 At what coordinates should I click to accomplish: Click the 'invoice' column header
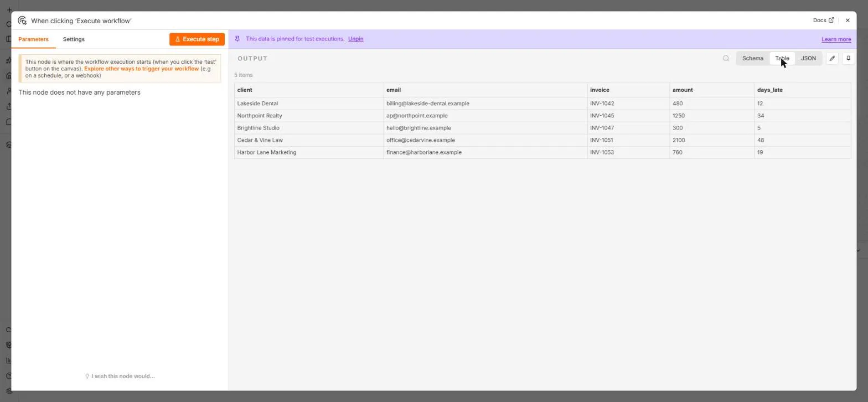(x=628, y=90)
